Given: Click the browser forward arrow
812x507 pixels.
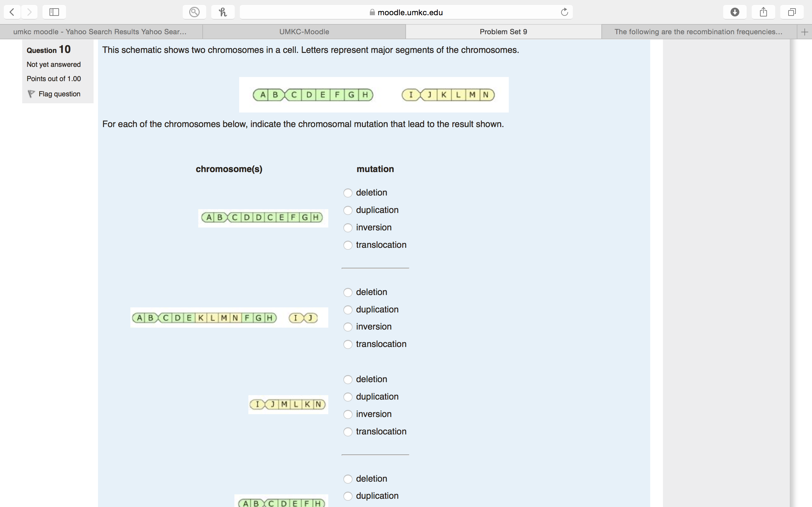Looking at the screenshot, I should point(29,12).
